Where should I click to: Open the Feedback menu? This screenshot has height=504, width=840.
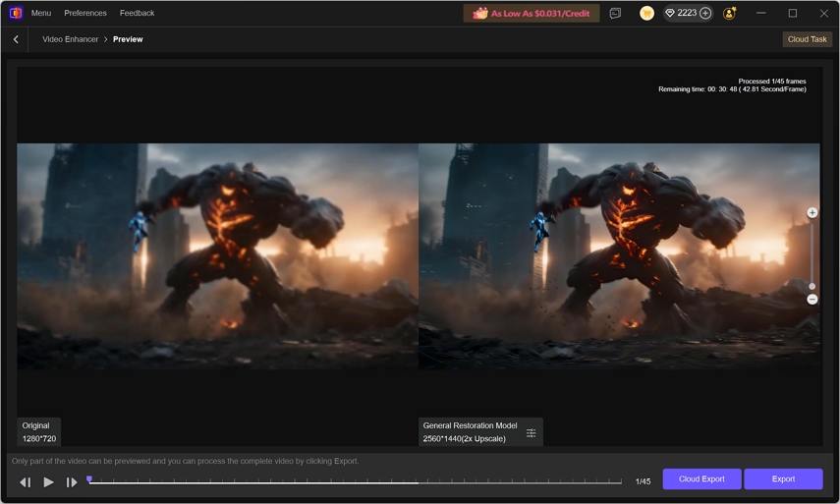click(138, 13)
